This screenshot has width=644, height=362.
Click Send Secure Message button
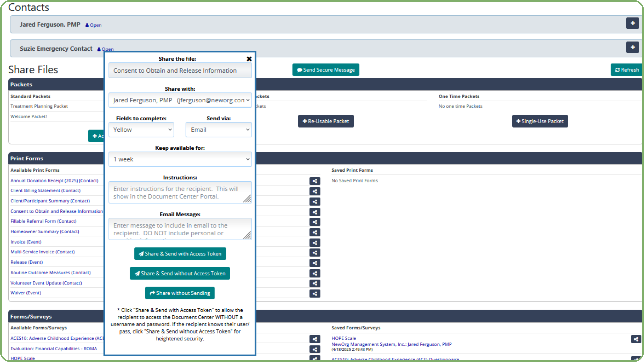[326, 70]
